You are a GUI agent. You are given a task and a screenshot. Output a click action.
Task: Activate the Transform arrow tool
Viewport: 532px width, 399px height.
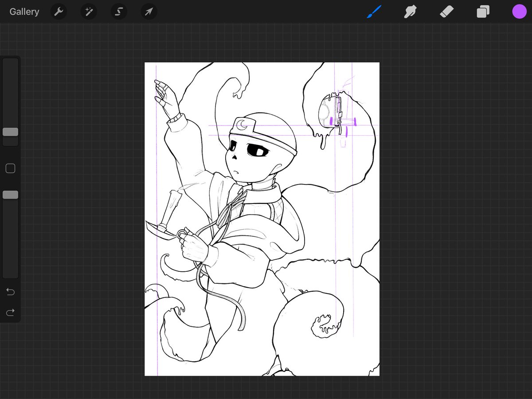(x=149, y=12)
